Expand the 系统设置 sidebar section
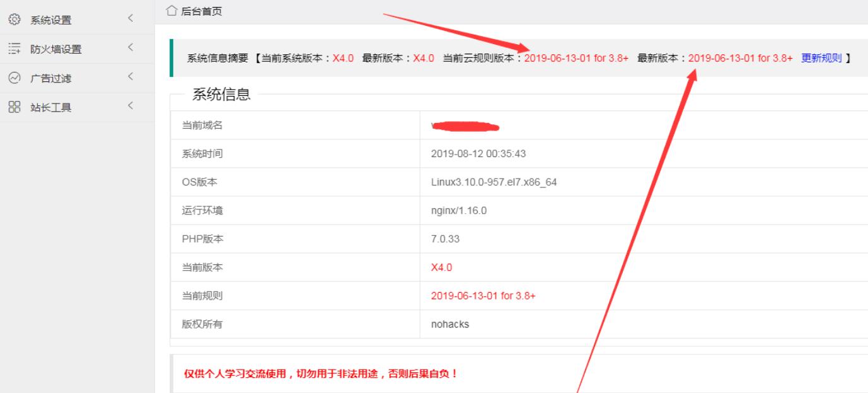Image resolution: width=868 pixels, height=393 pixels. click(x=132, y=19)
